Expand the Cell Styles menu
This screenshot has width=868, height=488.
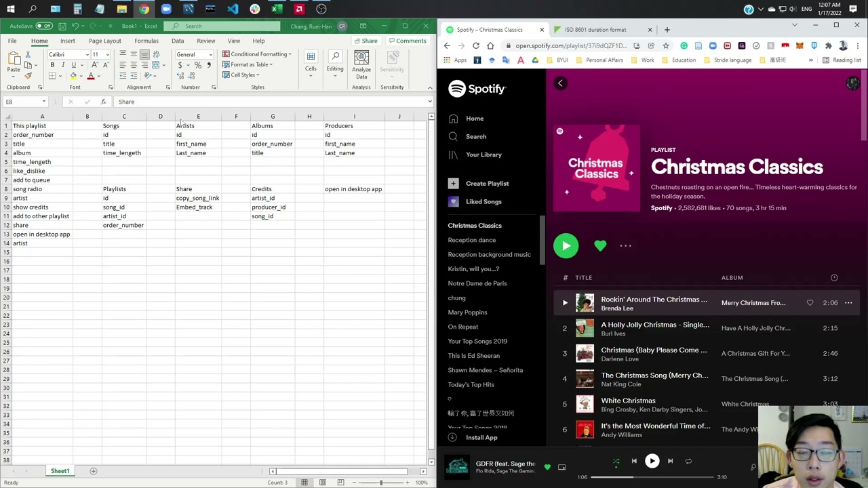[241, 75]
